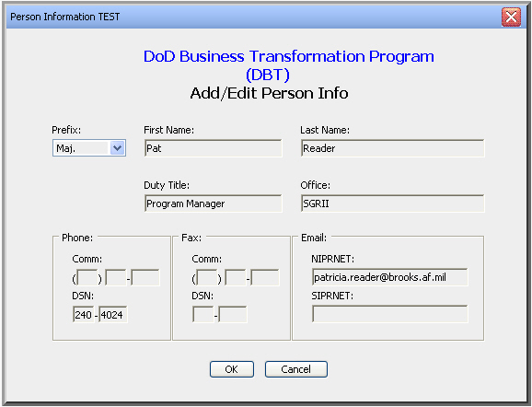
Task: Select the first Fax DSN box
Action: point(202,315)
